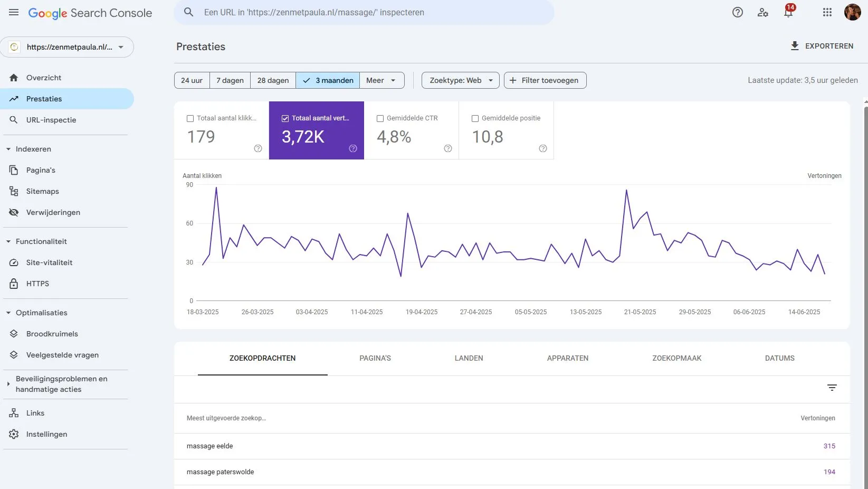The height and width of the screenshot is (489, 868).
Task: Open the Google apps grid
Action: pyautogui.click(x=827, y=12)
